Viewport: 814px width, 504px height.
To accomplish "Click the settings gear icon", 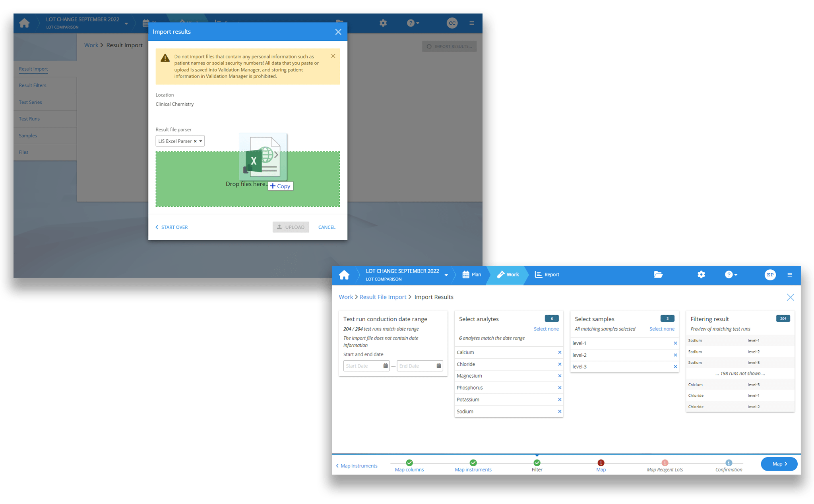I will coord(701,274).
